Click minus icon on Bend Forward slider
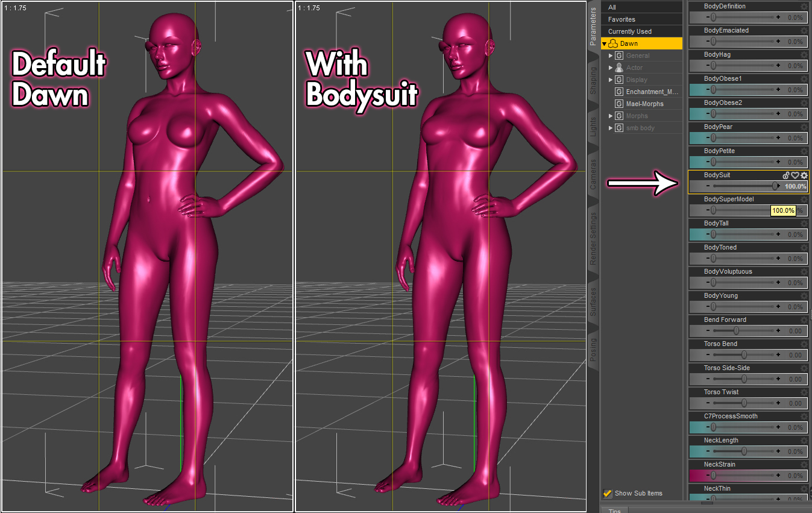Image resolution: width=812 pixels, height=513 pixels. coord(699,330)
